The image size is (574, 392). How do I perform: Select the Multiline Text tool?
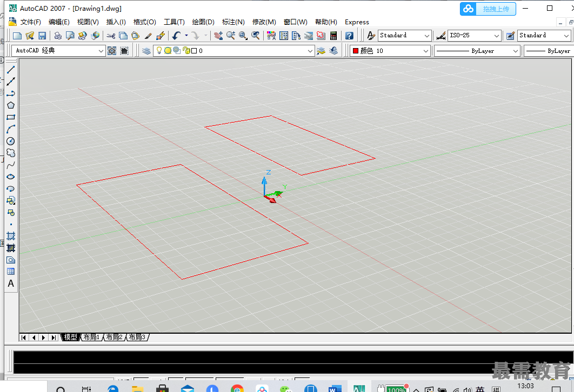point(11,283)
